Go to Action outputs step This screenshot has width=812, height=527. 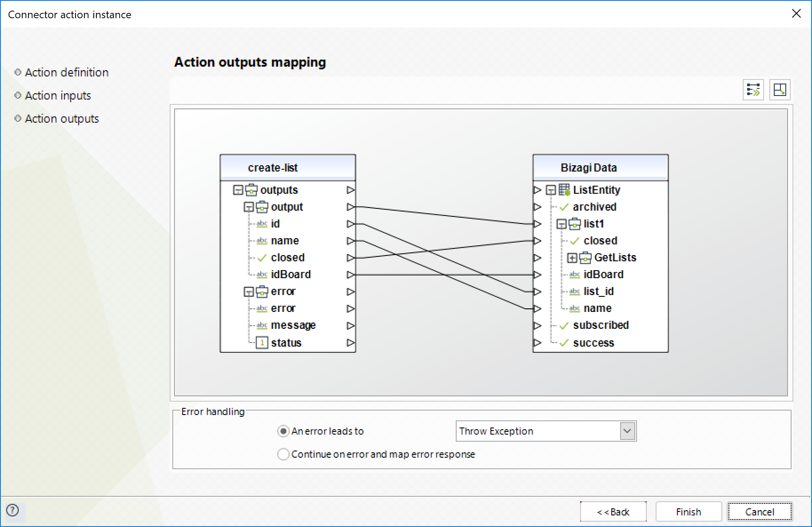pyautogui.click(x=62, y=119)
